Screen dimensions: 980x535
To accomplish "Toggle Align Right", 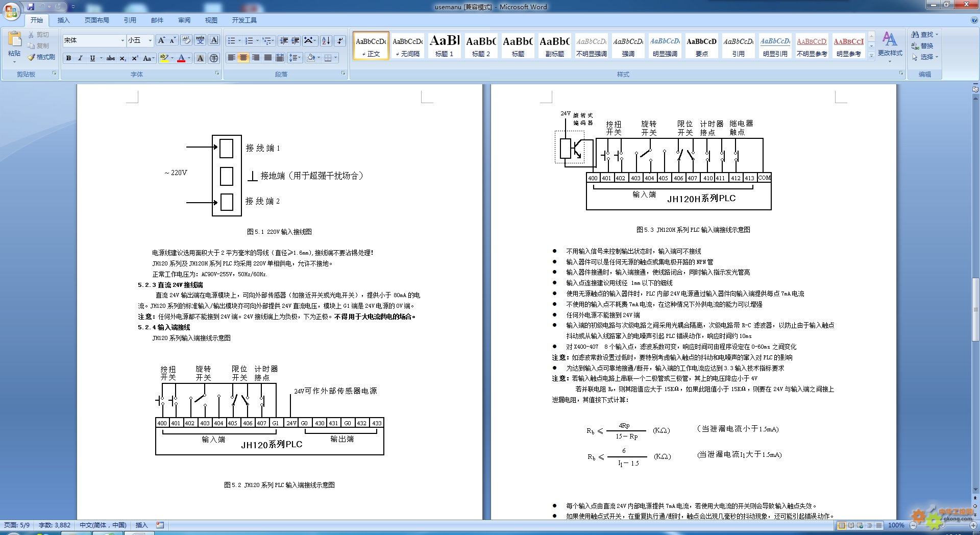I will tap(256, 58).
